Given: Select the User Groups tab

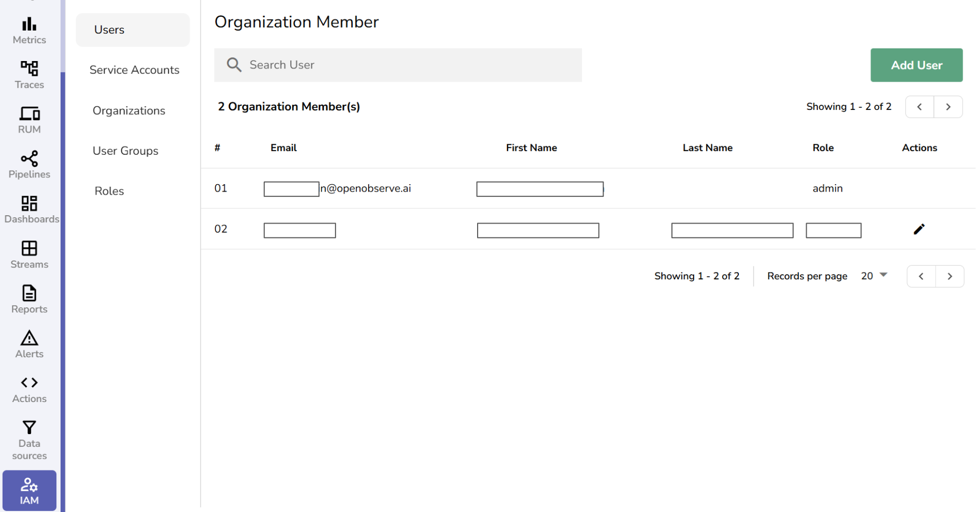Looking at the screenshot, I should click(x=125, y=151).
